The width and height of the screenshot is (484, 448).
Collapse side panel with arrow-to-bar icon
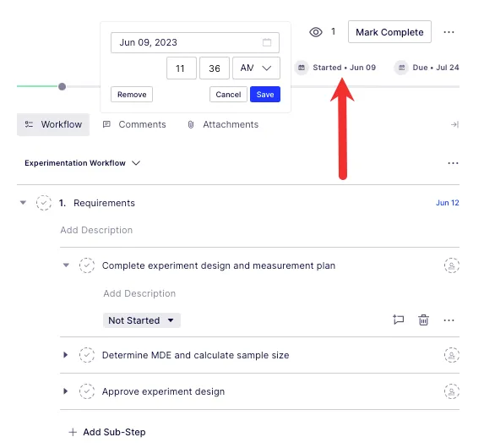click(454, 124)
